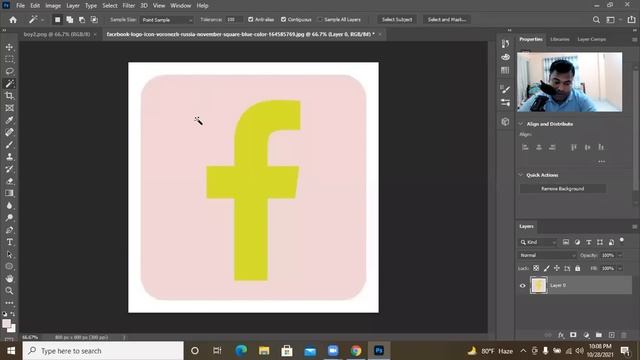The width and height of the screenshot is (640, 360).
Task: Click the Remove Background button
Action: pos(562,189)
